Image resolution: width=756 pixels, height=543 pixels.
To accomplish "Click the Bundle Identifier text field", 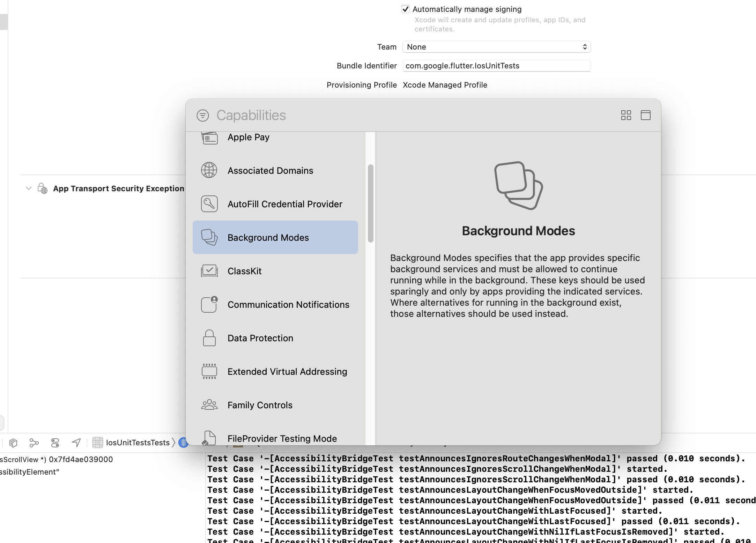I will point(496,66).
